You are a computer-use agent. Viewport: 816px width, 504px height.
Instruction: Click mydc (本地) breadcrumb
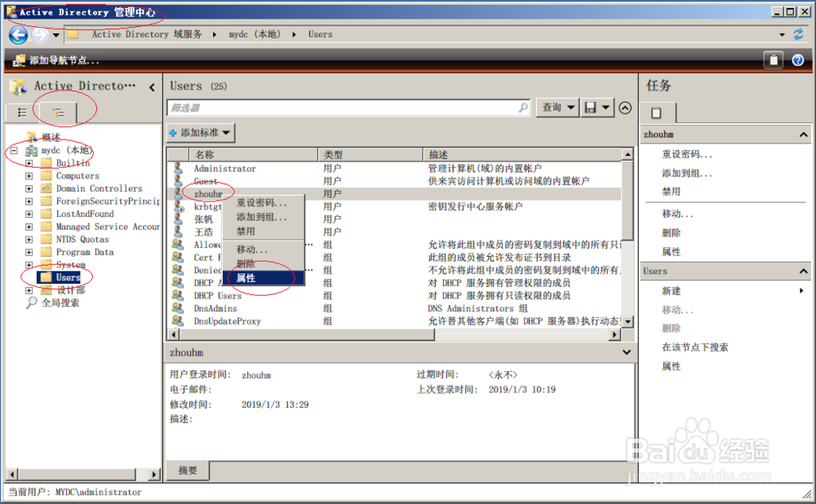click(x=254, y=34)
